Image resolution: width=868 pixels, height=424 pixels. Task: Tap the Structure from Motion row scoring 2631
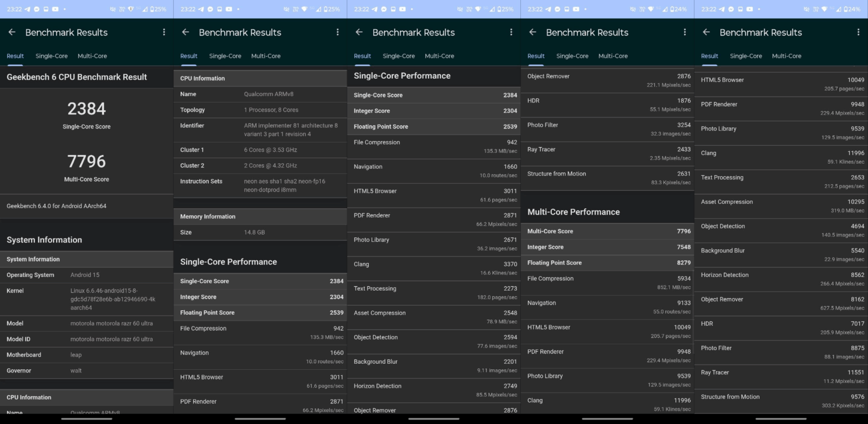tap(607, 178)
